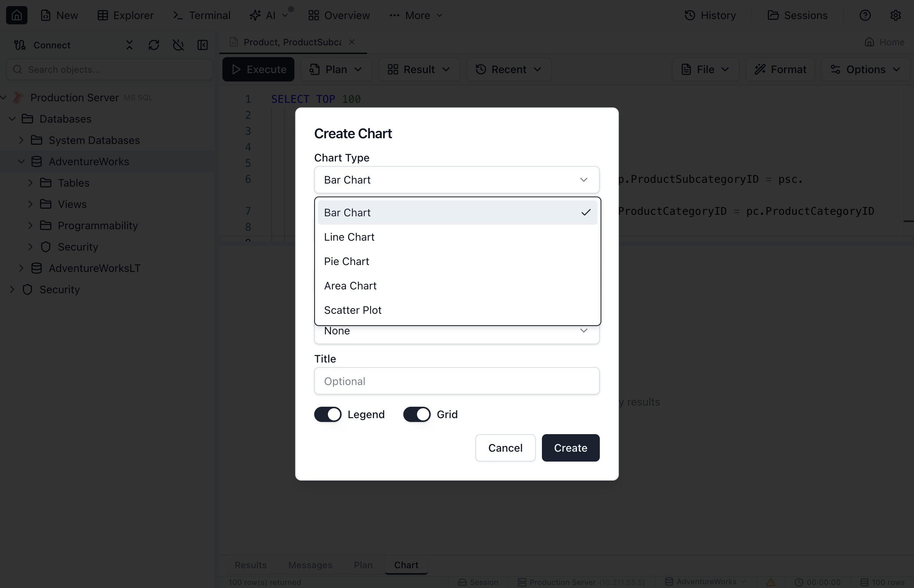Open the settings gear
The height and width of the screenshot is (588, 914).
[896, 15]
